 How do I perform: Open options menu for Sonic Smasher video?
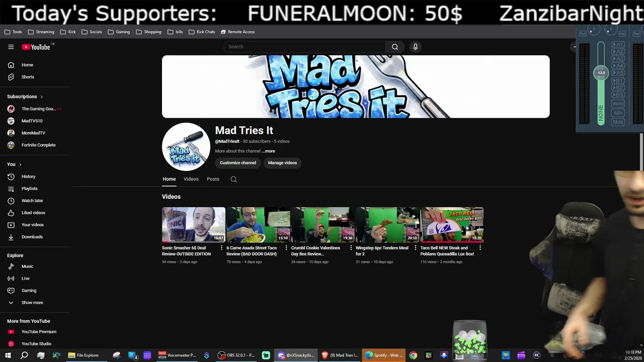coord(221,248)
